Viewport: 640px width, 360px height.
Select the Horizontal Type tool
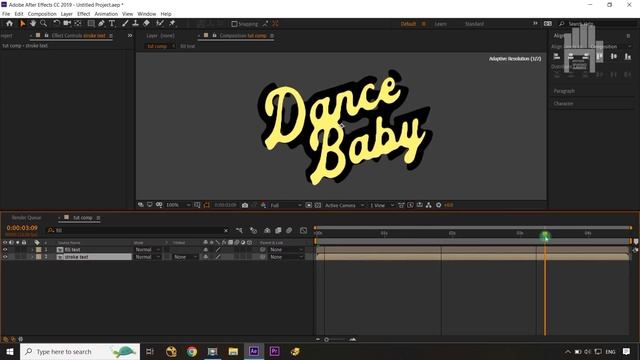[112, 24]
